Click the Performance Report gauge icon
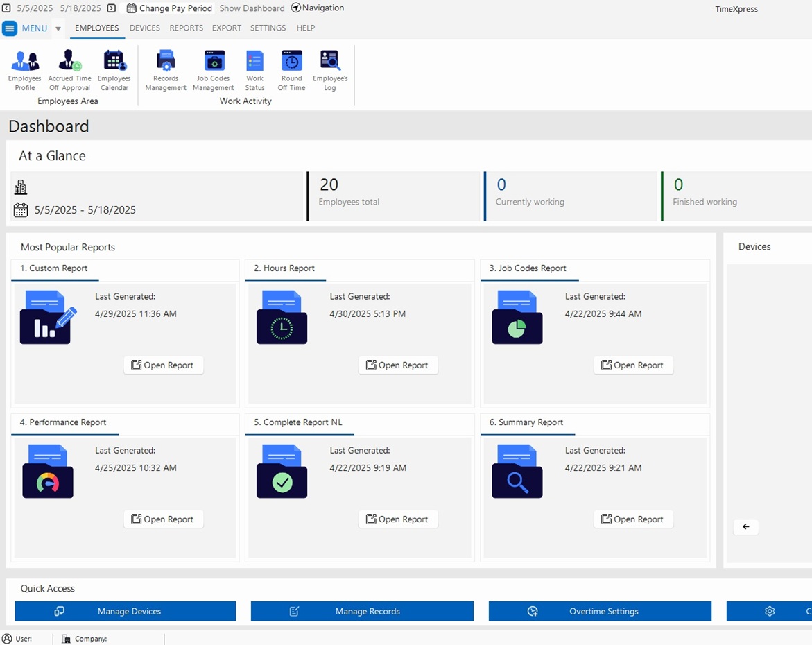Screen dimensions: 812x645 click(x=48, y=471)
